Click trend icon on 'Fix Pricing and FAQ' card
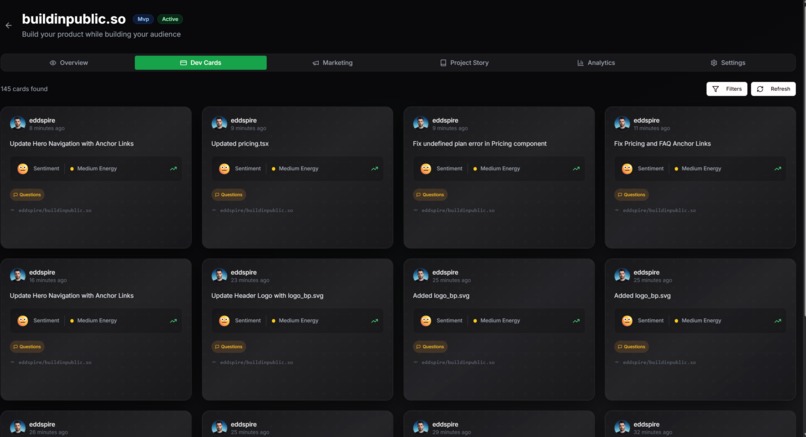The height and width of the screenshot is (437, 806). click(778, 169)
